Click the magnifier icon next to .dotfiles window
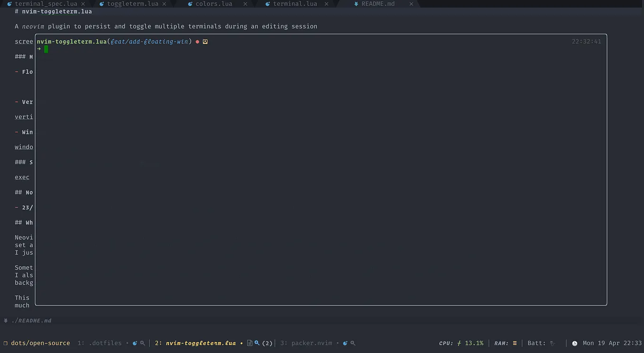 (142, 343)
